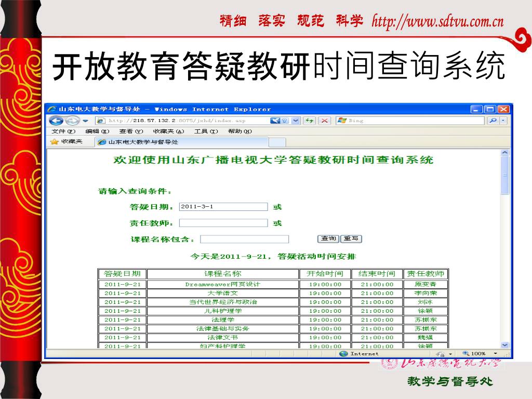This screenshot has height=399, width=532.
Task: Click the Stop loading X icon
Action: pos(325,121)
